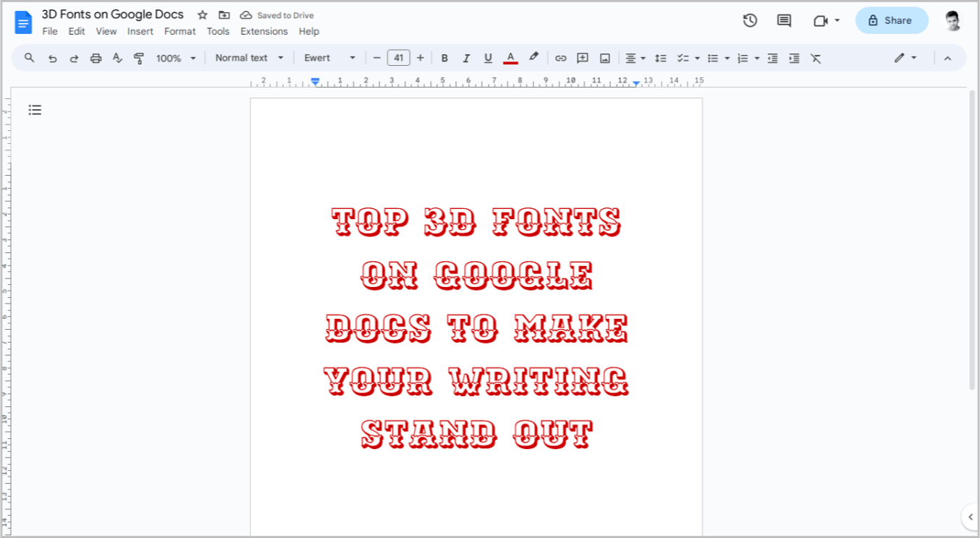Increase the font size with plus
This screenshot has width=980, height=538.
421,58
